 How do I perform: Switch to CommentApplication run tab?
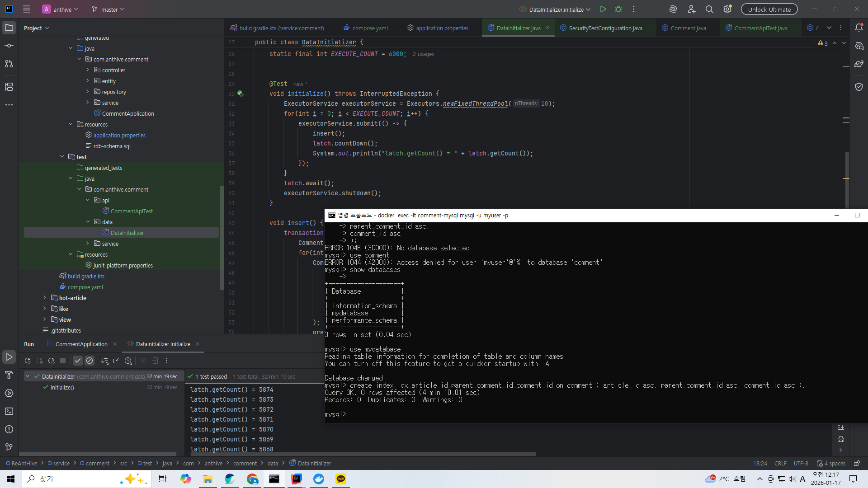coord(81,344)
